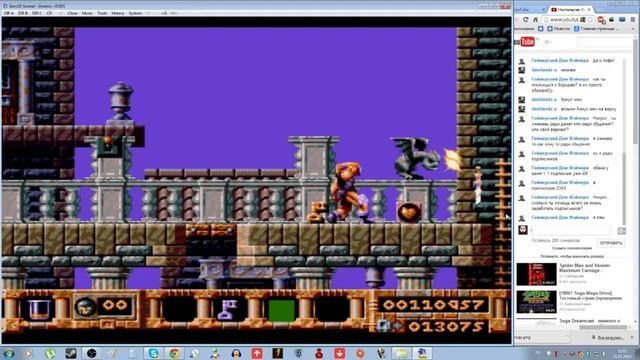
Task: Click the potion item slot in the game HUD
Action: [x=40, y=309]
